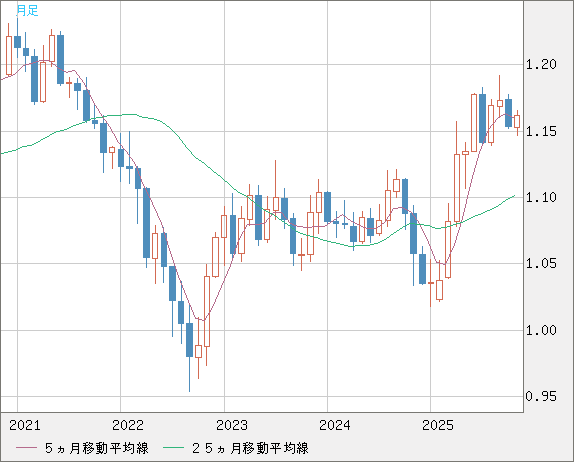574x462 pixels.
Task: Click the 月足 label on the chart
Action: pos(27,10)
